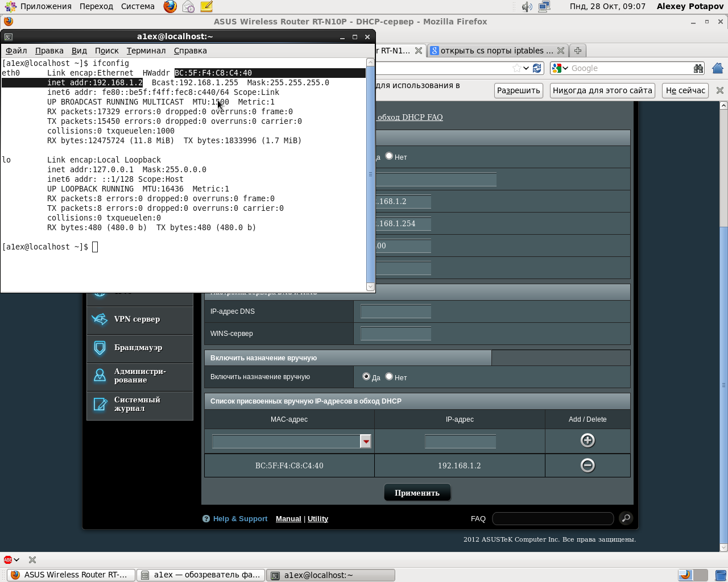The image size is (728, 582).
Task: Focus the IP-адрес field in the manual assignment row
Action: coord(461,441)
